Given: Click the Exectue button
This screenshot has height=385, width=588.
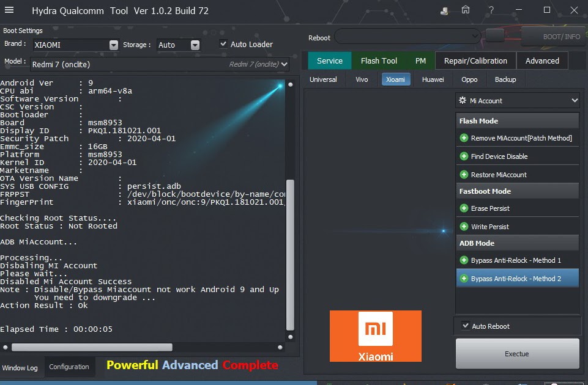Looking at the screenshot, I should 517,354.
